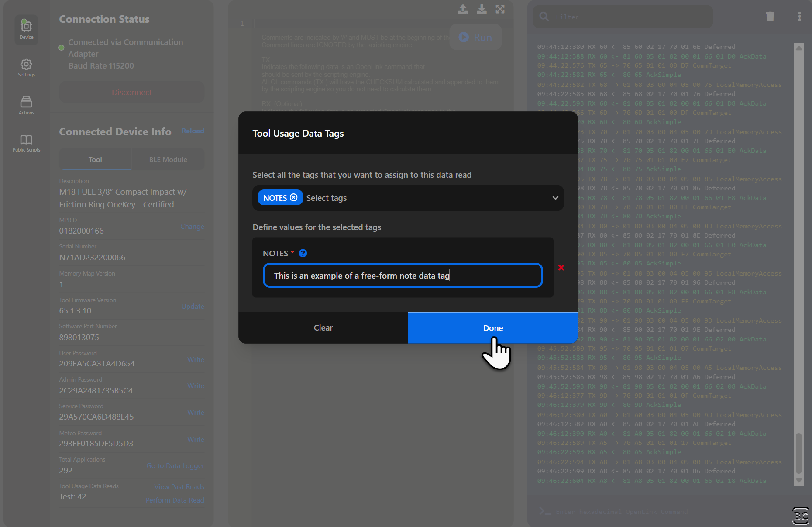Click the trash icon to clear log
Viewport: 812px width, 527px height.
(x=770, y=17)
